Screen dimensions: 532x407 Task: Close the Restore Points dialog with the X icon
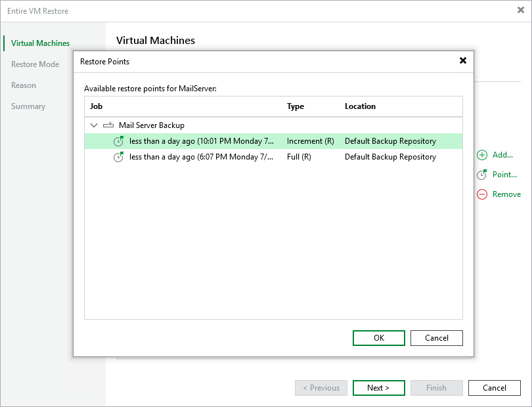point(463,60)
